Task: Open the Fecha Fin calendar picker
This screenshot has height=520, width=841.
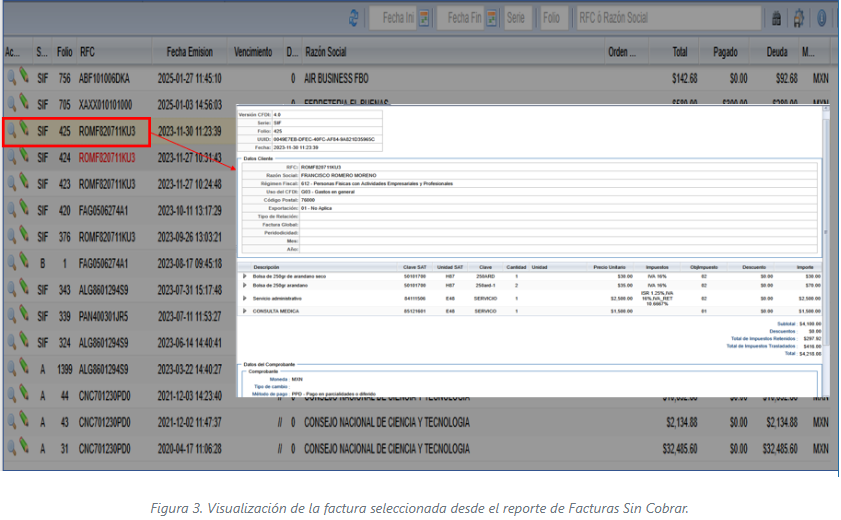Action: tap(491, 18)
